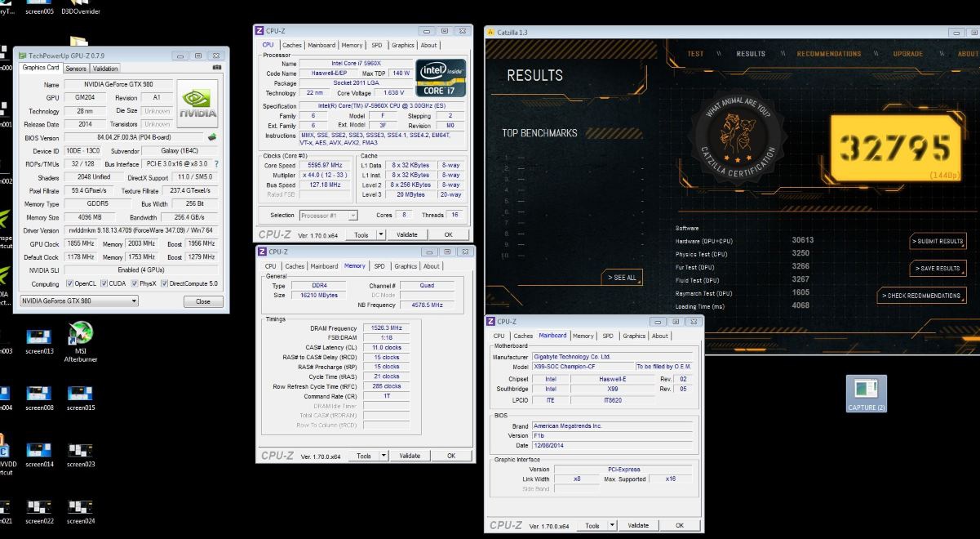Click the Core Voltage value 1.638 V

click(393, 93)
